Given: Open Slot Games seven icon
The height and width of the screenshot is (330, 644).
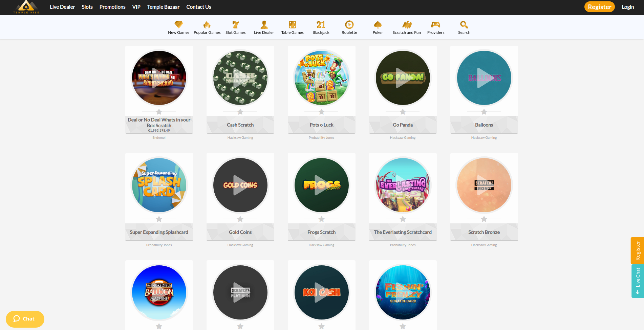Looking at the screenshot, I should pyautogui.click(x=236, y=25).
